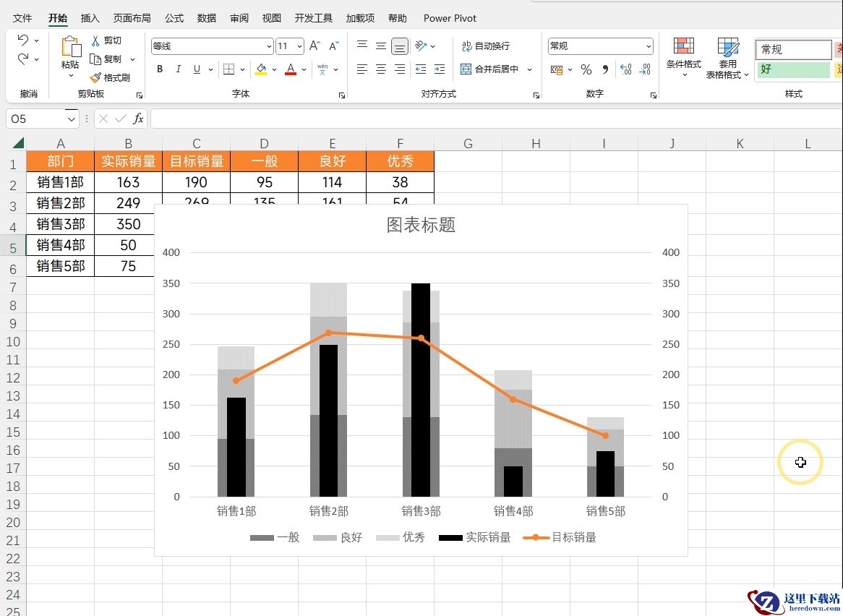Click the text orientation icon

(421, 46)
